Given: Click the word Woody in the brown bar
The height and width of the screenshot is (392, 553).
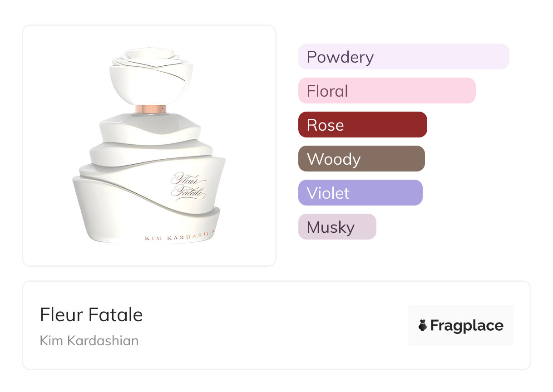Looking at the screenshot, I should point(334,159).
